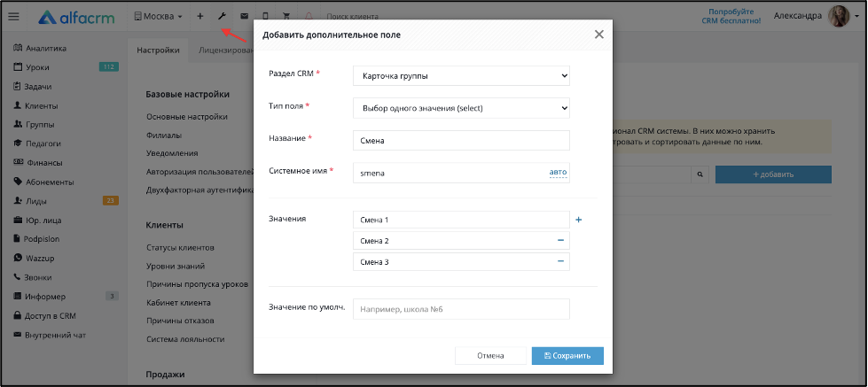This screenshot has height=387, width=868.
Task: Open Финансы in the sidebar
Action: [37, 163]
